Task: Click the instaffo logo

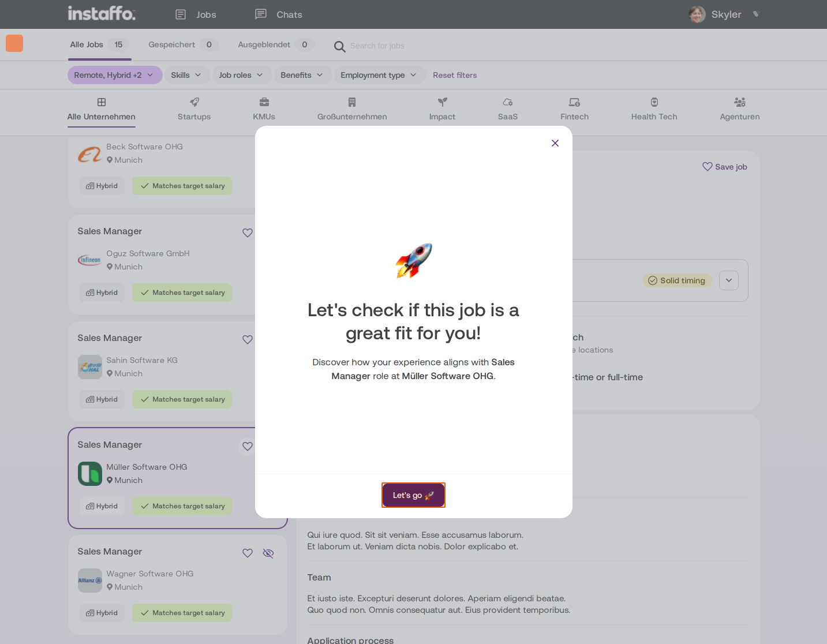Action: (x=102, y=13)
